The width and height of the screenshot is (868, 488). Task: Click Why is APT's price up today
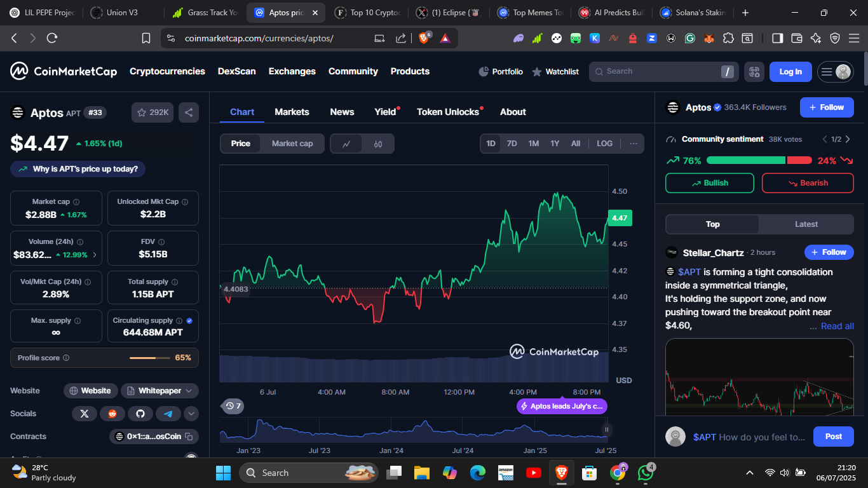tap(78, 169)
